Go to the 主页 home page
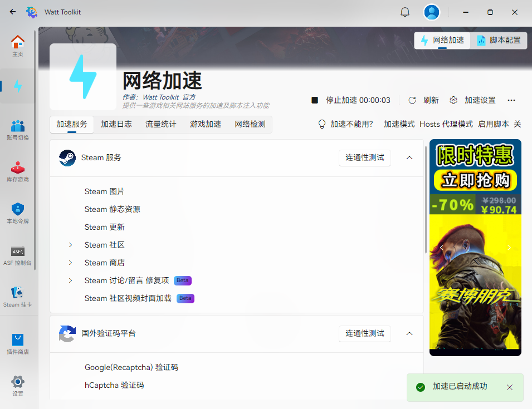532x409 pixels. coord(18,46)
